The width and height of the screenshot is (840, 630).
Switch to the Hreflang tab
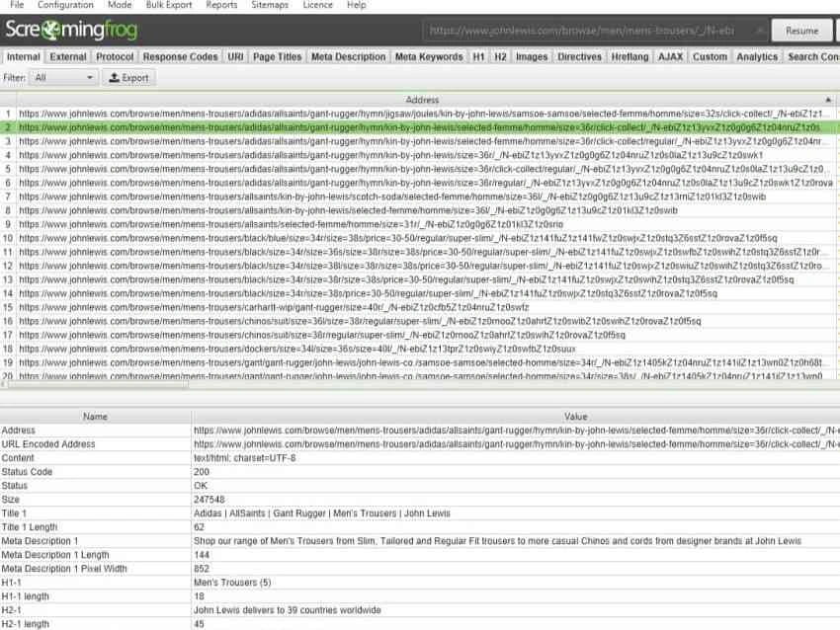[x=630, y=56]
